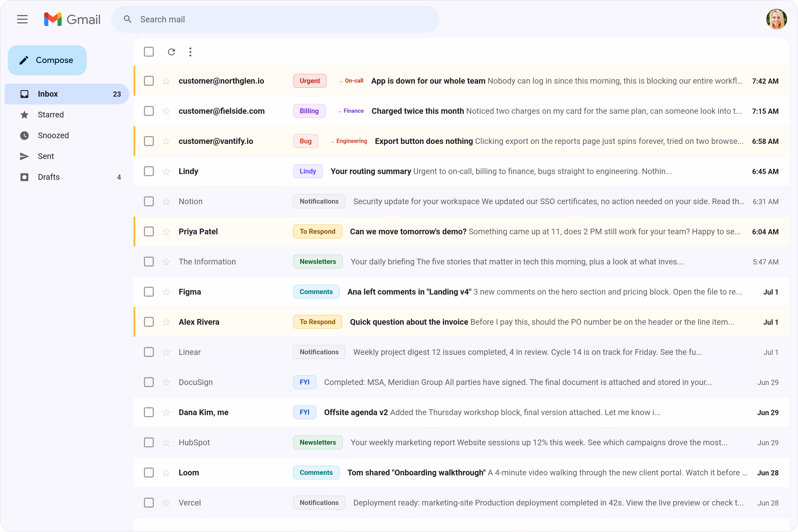Star the Loom onboarding walkthrough email
The width and height of the screenshot is (798, 532).
[166, 473]
